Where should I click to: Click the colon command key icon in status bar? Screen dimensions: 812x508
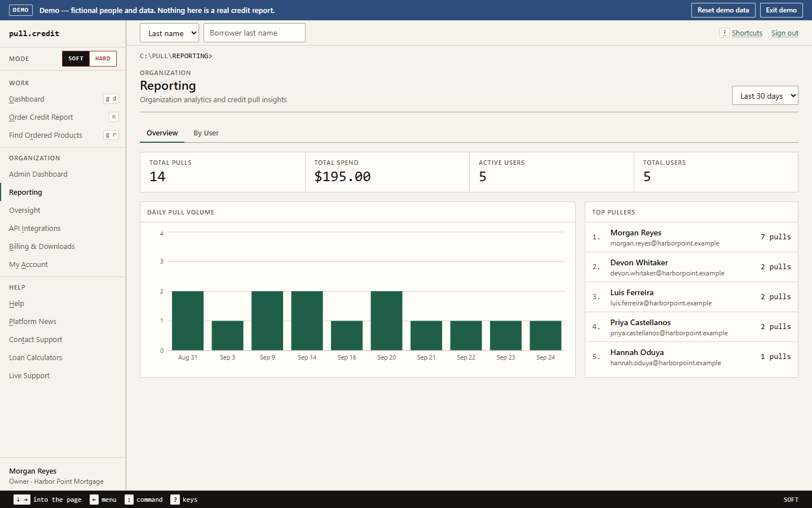pos(129,500)
